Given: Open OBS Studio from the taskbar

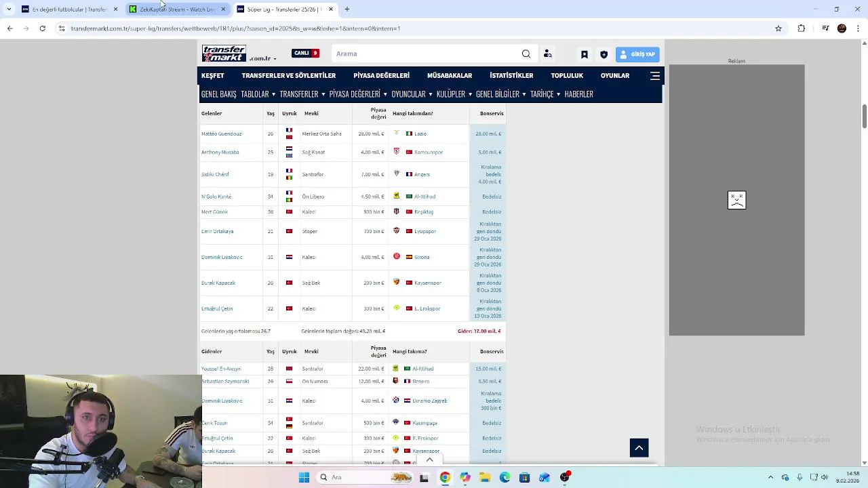Looking at the screenshot, I should pyautogui.click(x=565, y=478).
